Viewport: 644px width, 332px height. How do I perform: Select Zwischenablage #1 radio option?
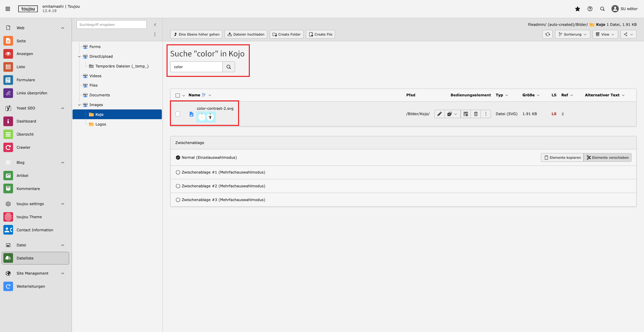tap(178, 172)
